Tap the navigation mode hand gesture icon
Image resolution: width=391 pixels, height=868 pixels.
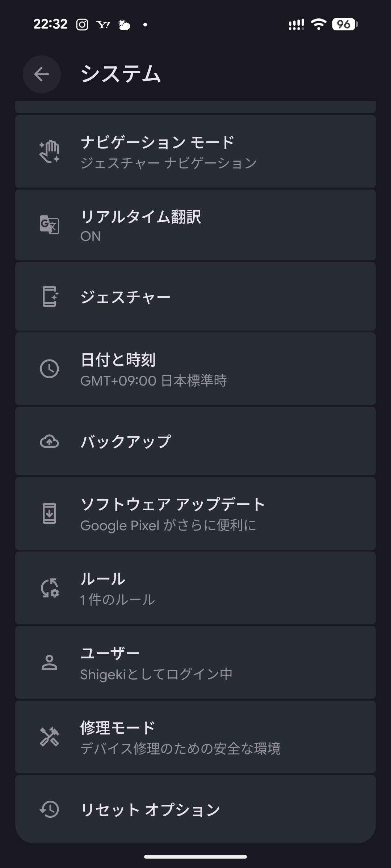click(49, 152)
